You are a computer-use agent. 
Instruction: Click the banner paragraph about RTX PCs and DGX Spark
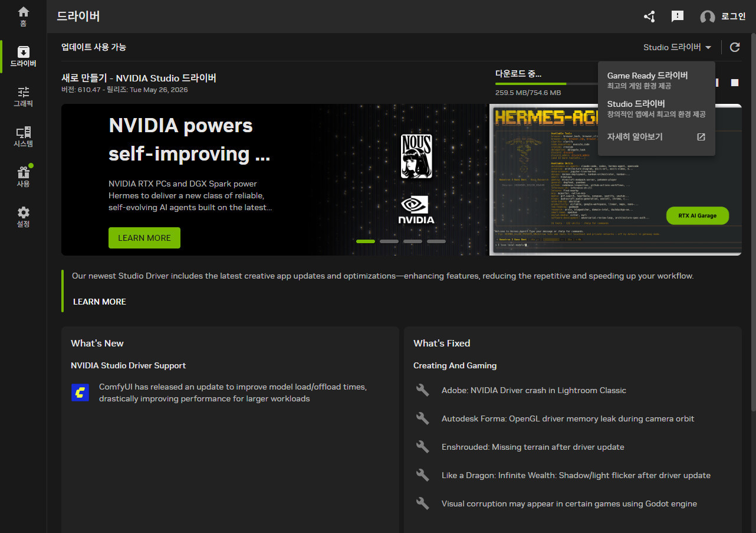[190, 195]
